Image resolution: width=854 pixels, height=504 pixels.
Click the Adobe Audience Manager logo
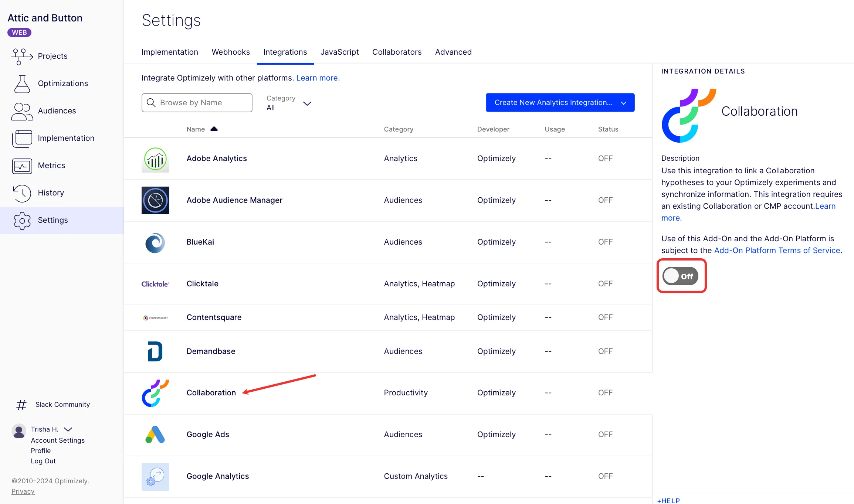tap(155, 201)
